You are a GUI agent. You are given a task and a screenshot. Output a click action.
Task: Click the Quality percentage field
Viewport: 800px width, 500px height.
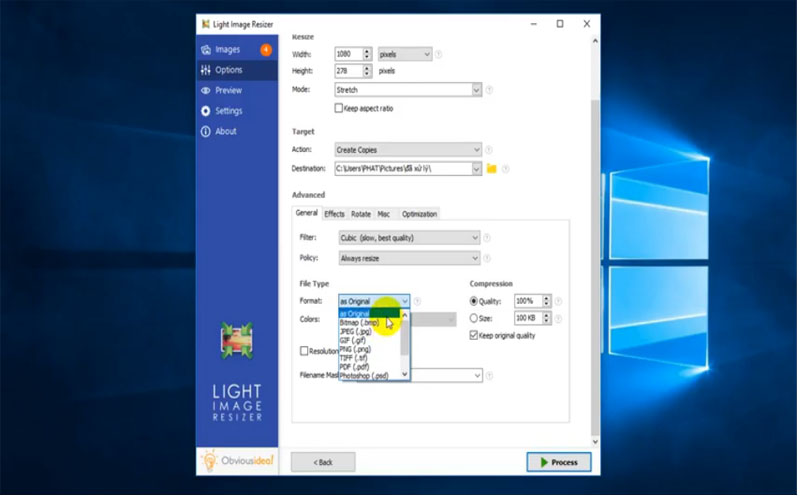point(528,301)
